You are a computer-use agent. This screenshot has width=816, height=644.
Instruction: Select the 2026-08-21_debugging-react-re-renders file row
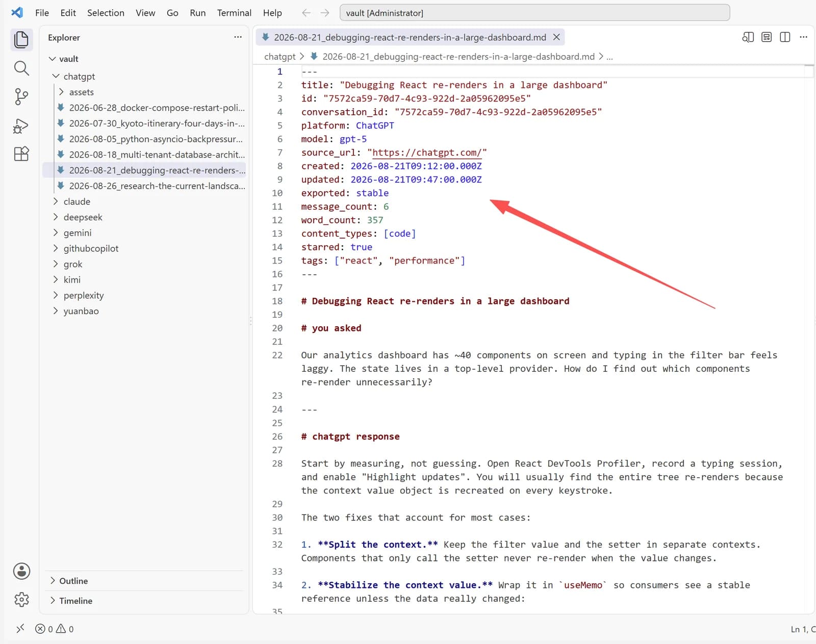[145, 170]
